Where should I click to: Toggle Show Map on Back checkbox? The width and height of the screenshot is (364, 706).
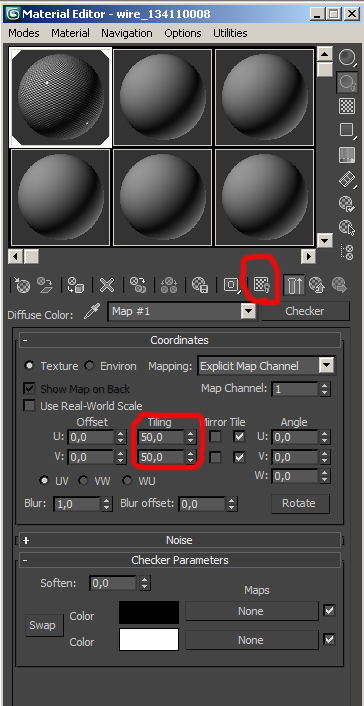point(29,389)
